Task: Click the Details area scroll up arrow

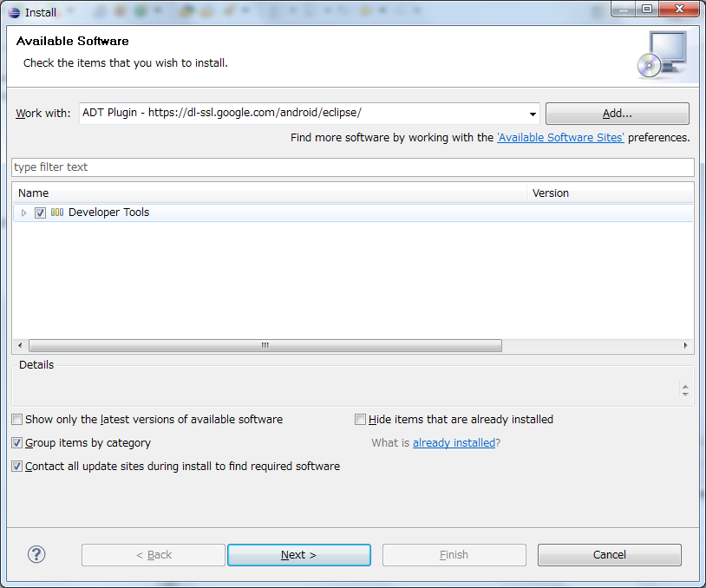Action: point(685,387)
